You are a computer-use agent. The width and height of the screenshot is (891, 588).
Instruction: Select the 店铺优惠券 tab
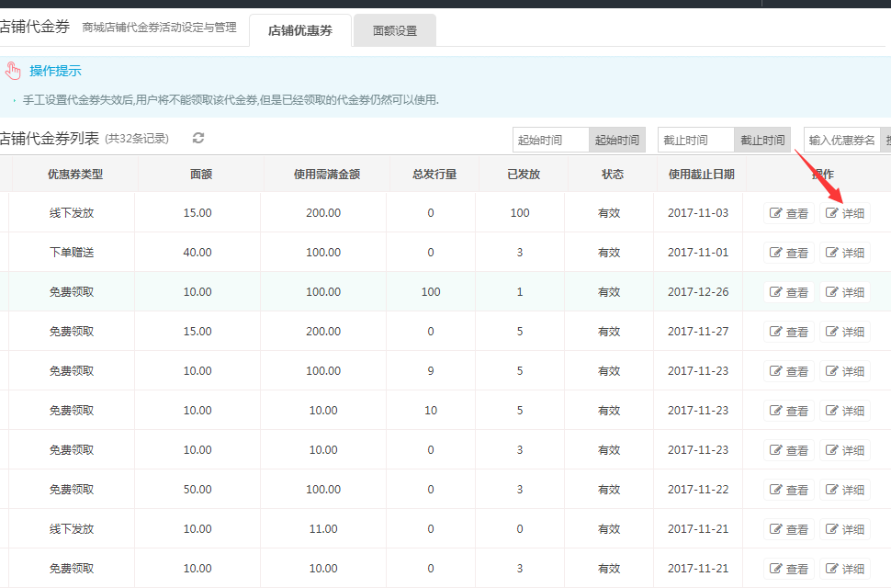click(299, 30)
